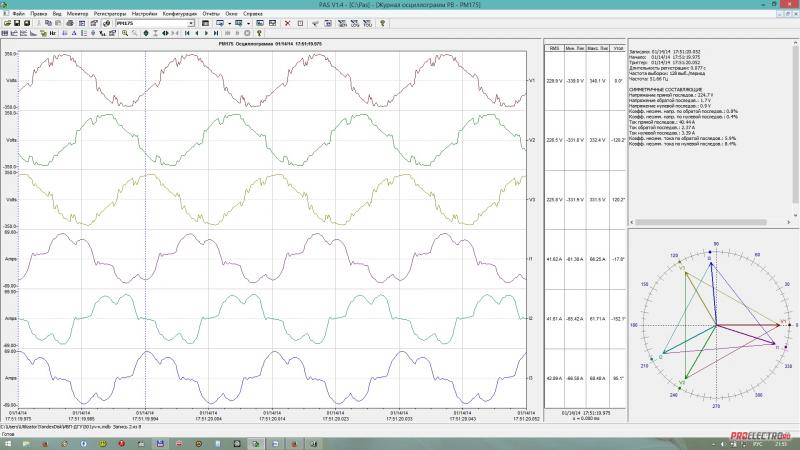This screenshot has height=450, width=800.
Task: Click the V1 channel label beside the waveform
Action: 532,81
